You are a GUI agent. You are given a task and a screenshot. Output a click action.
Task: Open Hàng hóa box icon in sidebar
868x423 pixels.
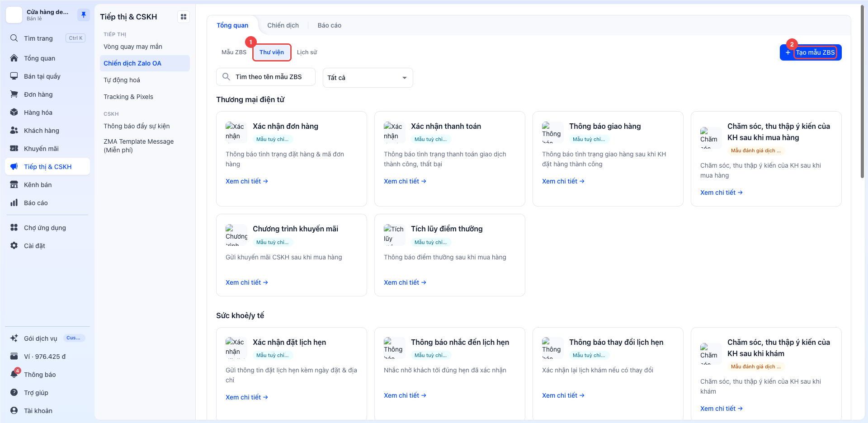pos(14,113)
